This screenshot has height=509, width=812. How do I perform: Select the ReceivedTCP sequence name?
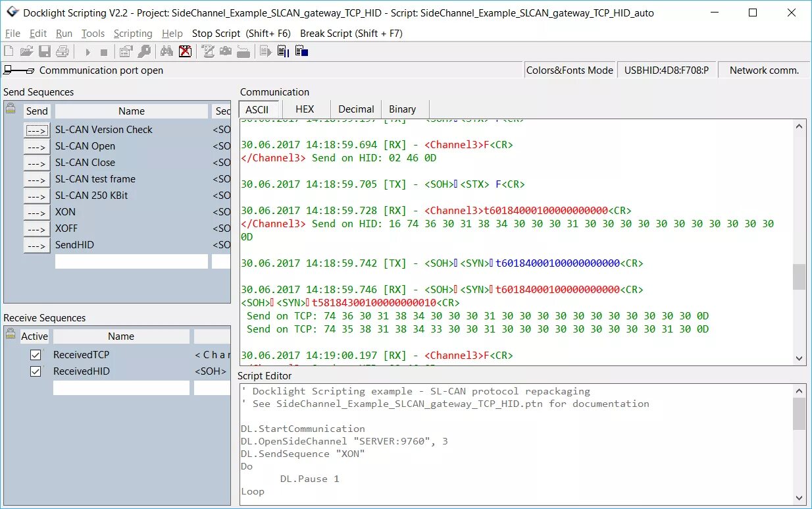[x=82, y=355]
